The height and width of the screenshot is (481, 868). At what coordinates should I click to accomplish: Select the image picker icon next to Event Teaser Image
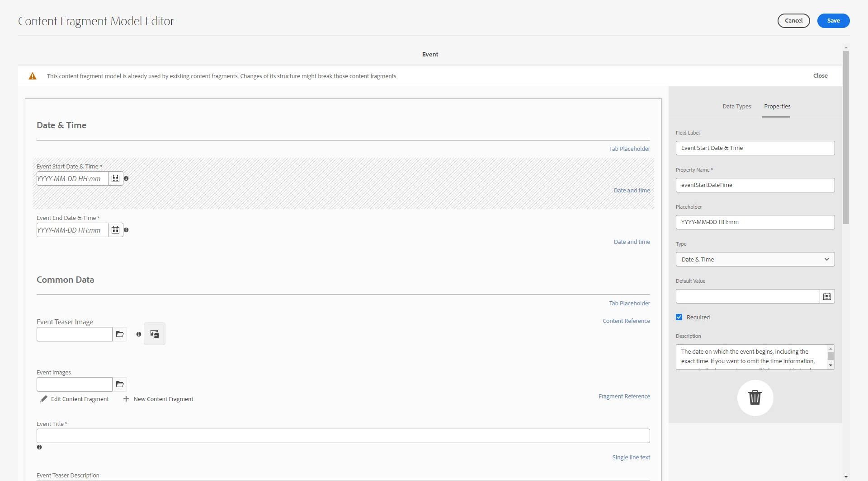pos(154,334)
